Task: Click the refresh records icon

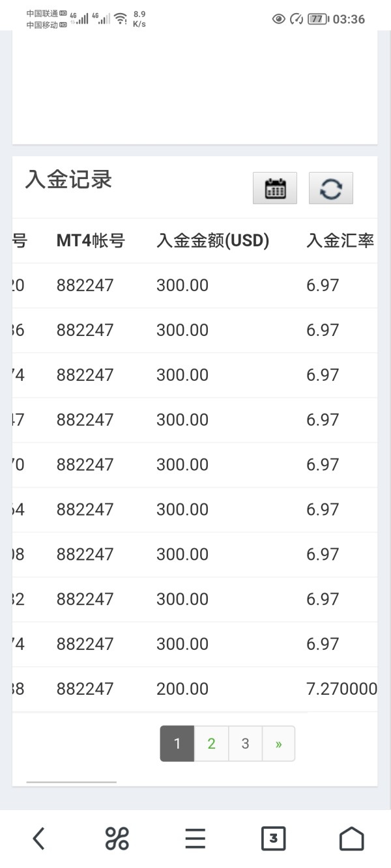Action: click(x=330, y=188)
